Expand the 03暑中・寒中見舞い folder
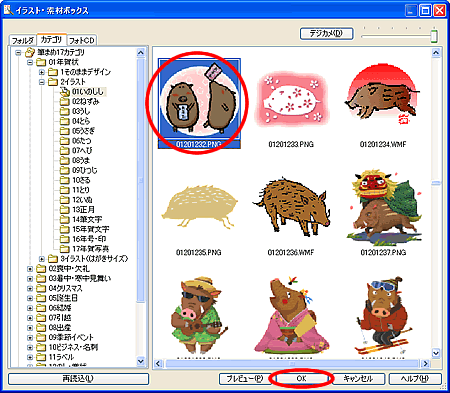Image resolution: width=450 pixels, height=393 pixels. (30, 279)
